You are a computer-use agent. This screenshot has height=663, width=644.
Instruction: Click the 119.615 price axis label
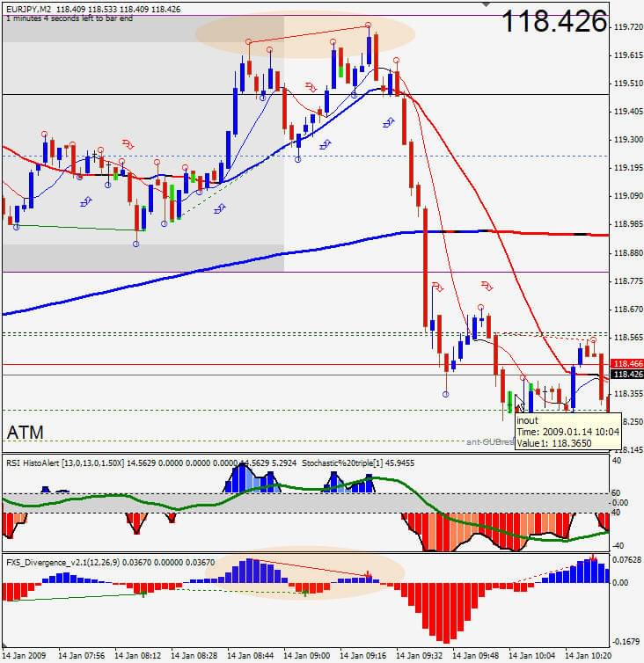[x=628, y=55]
